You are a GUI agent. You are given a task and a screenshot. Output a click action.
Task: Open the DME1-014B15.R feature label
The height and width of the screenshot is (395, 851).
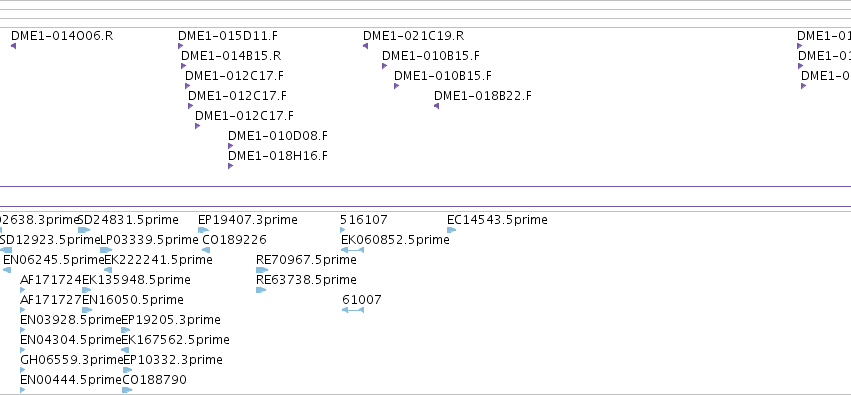point(231,56)
